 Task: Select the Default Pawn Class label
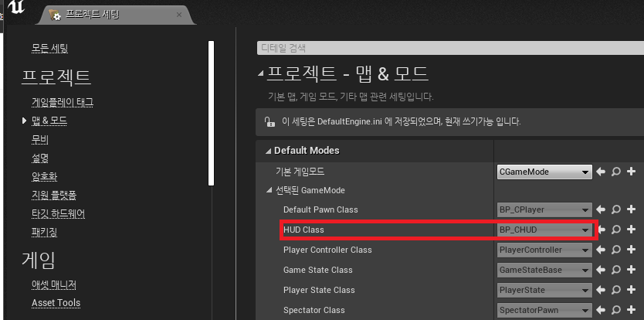coord(320,209)
